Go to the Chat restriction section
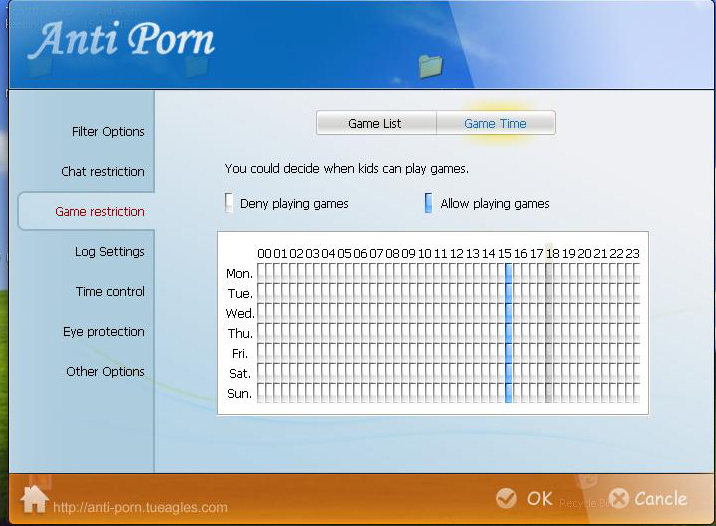716x526 pixels. (x=103, y=171)
